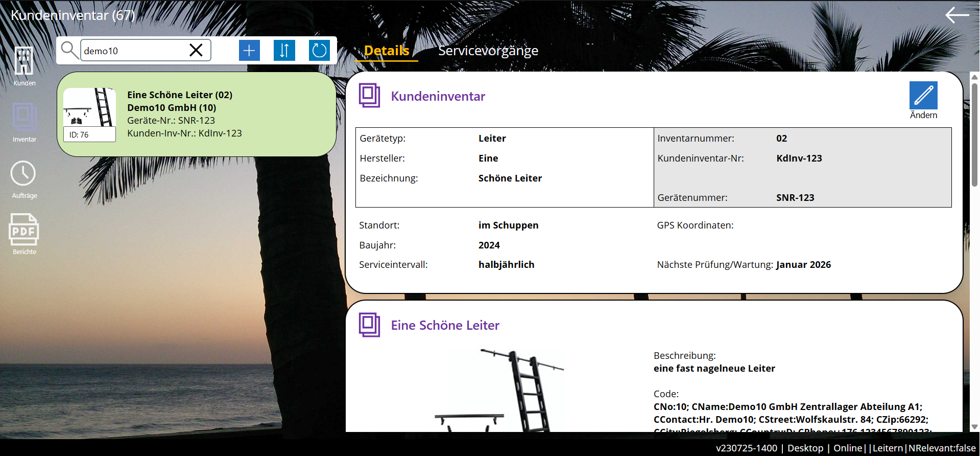980x456 pixels.
Task: Click the purple Eine Schöne Leiter heading
Action: 445,325
